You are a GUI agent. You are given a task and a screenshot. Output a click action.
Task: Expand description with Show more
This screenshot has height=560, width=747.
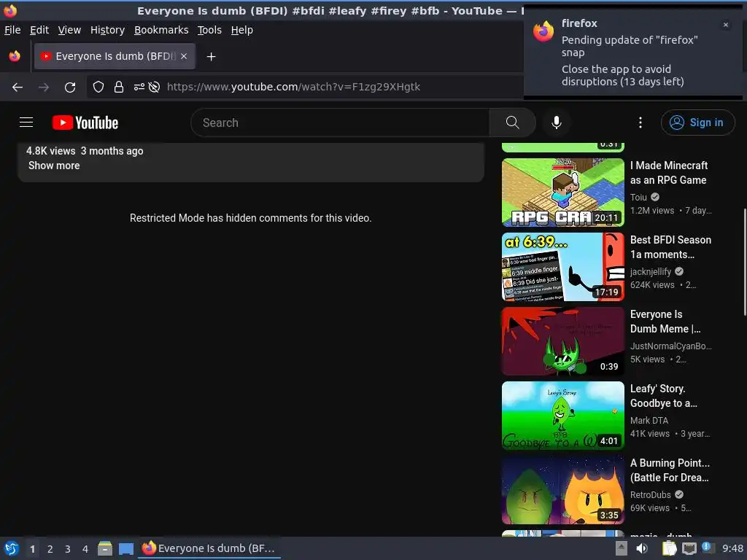(54, 166)
